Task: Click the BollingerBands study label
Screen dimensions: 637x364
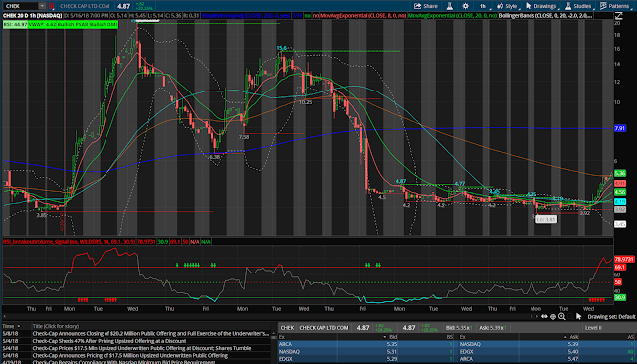Action: point(545,16)
